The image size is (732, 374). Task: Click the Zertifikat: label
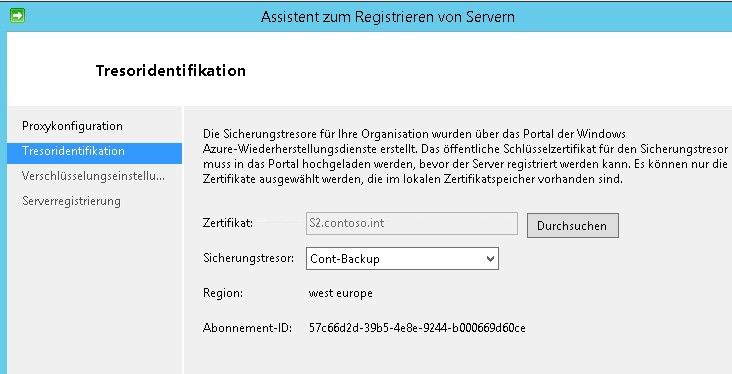point(228,223)
